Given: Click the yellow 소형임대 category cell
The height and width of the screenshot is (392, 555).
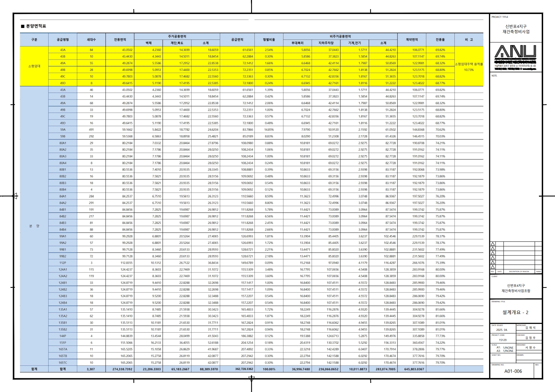Looking at the screenshot, I should [x=34, y=66].
